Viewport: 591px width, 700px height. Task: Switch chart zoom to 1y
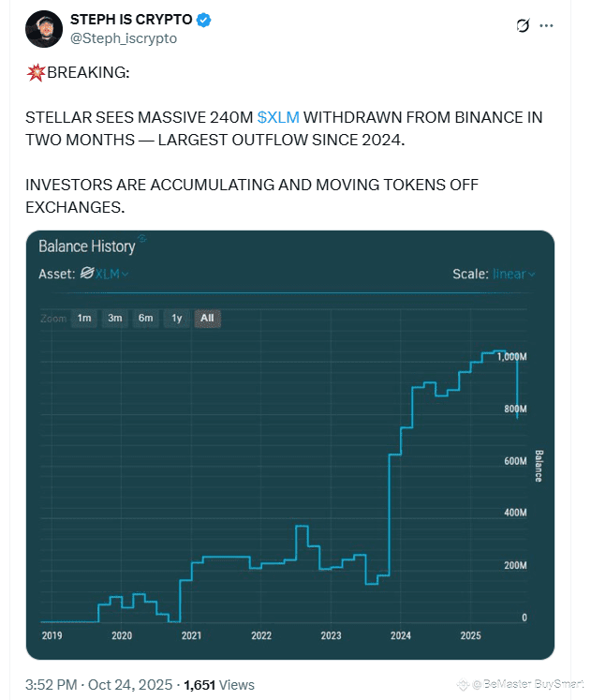pyautogui.click(x=176, y=319)
